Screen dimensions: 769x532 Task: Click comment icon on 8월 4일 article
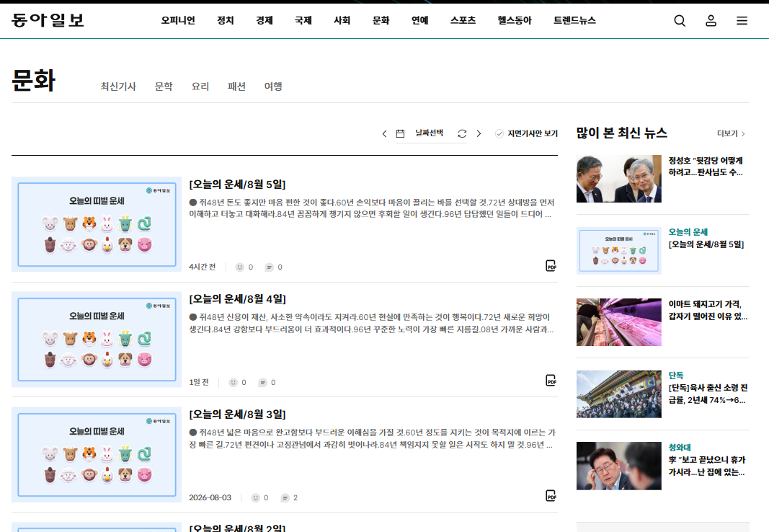point(262,383)
